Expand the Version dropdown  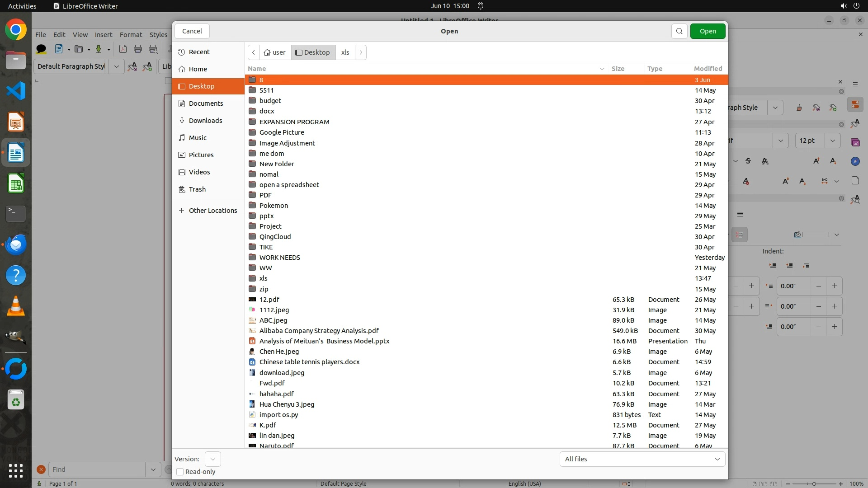212,459
